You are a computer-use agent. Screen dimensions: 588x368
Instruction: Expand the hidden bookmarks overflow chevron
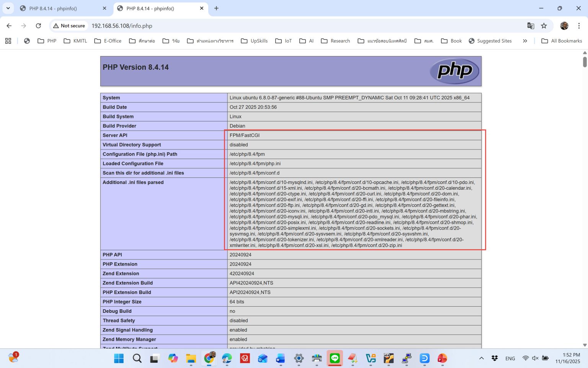(525, 41)
